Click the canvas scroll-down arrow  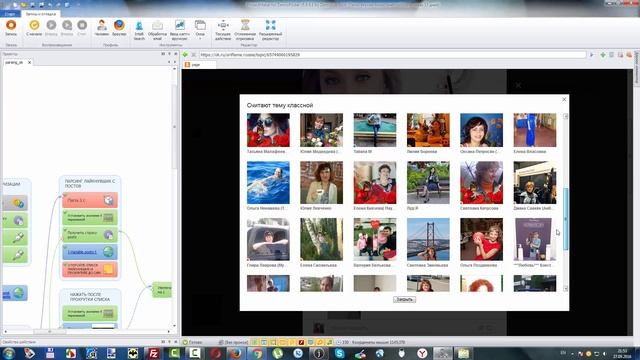click(x=175, y=326)
